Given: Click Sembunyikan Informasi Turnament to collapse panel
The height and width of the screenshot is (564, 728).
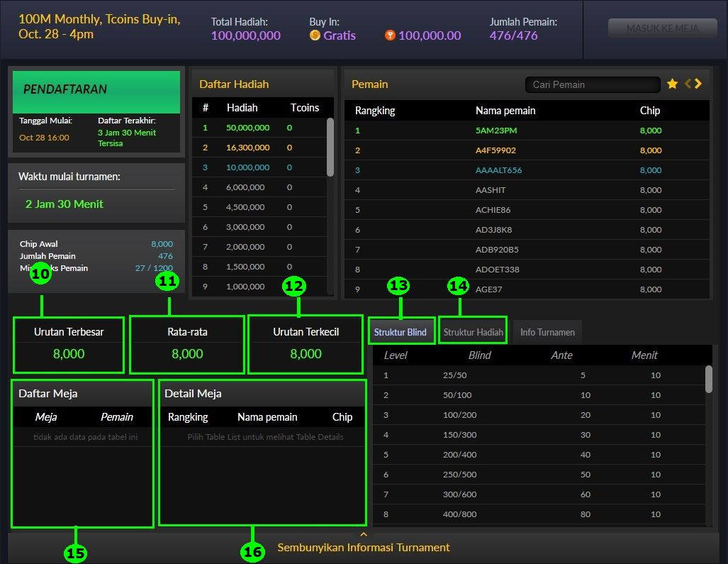Looking at the screenshot, I should tap(363, 548).
